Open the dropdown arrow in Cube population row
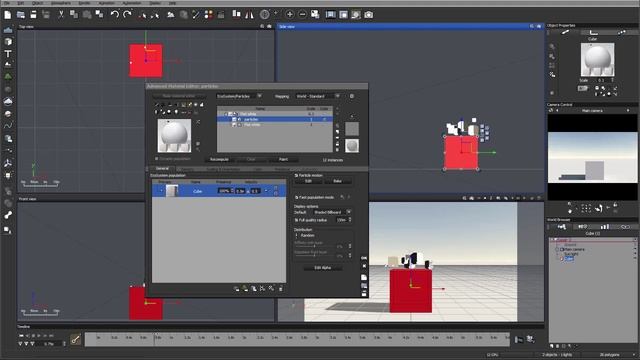This screenshot has width=640, height=360. click(266, 191)
